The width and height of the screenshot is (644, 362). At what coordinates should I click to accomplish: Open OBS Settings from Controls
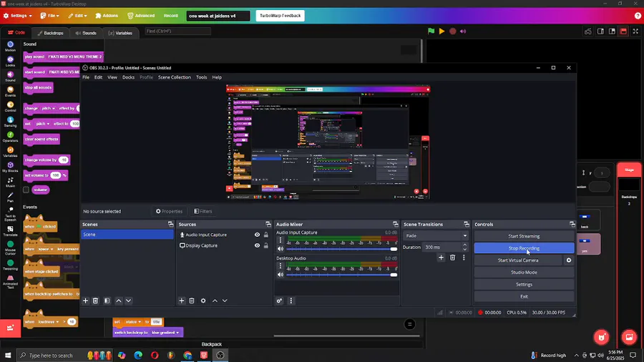(x=524, y=285)
